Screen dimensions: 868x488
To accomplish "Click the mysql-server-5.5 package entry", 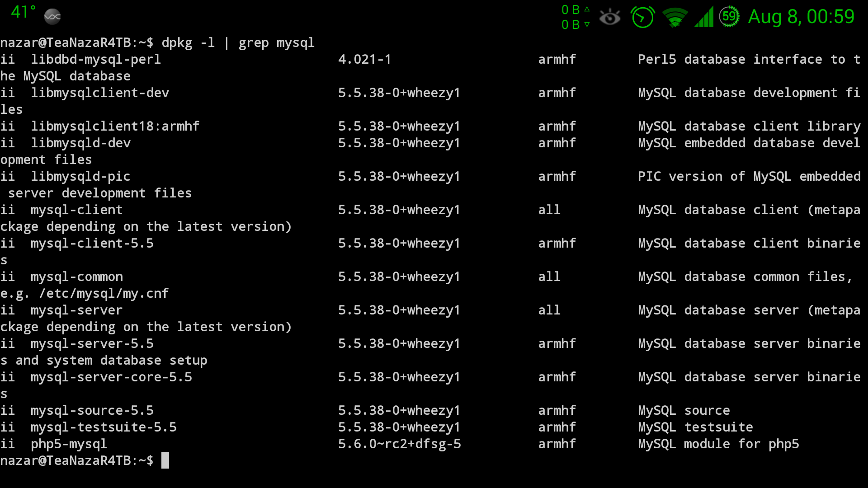I will (92, 344).
